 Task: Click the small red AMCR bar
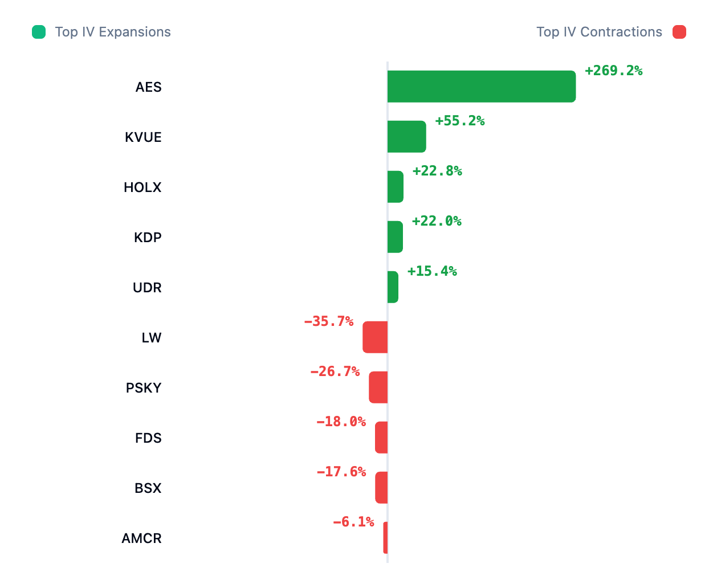point(385,538)
